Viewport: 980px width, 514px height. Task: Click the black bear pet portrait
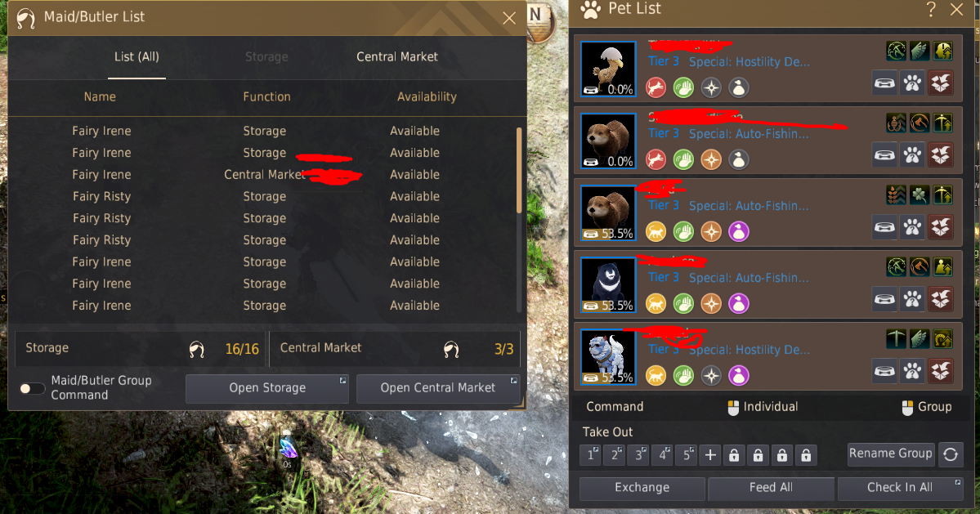click(x=608, y=285)
